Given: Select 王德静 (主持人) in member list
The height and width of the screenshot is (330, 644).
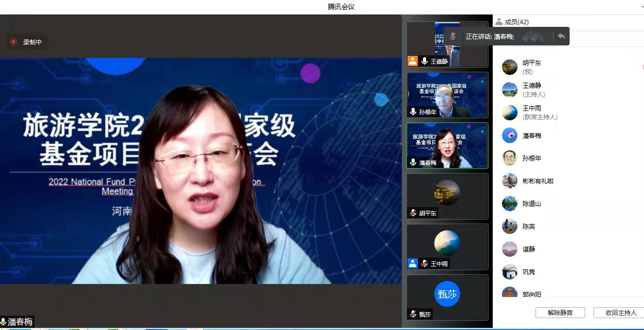Looking at the screenshot, I should [x=532, y=89].
